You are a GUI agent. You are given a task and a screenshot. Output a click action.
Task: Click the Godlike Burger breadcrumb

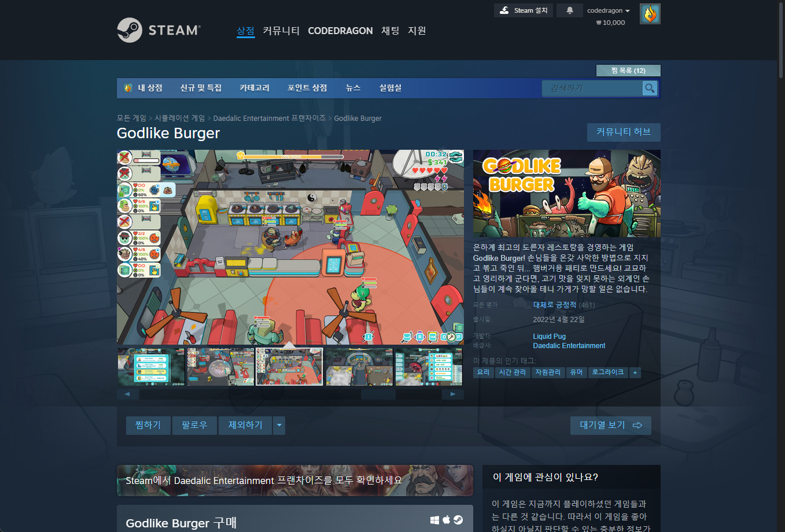tap(358, 118)
